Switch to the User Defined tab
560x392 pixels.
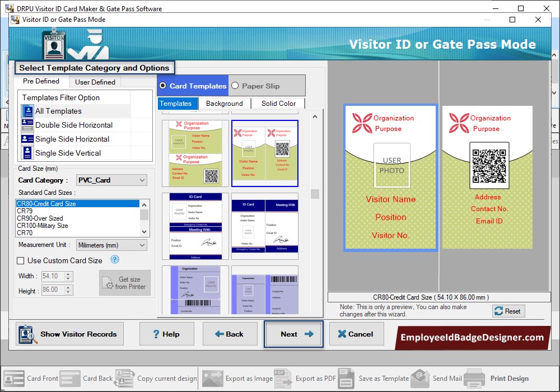pos(95,82)
